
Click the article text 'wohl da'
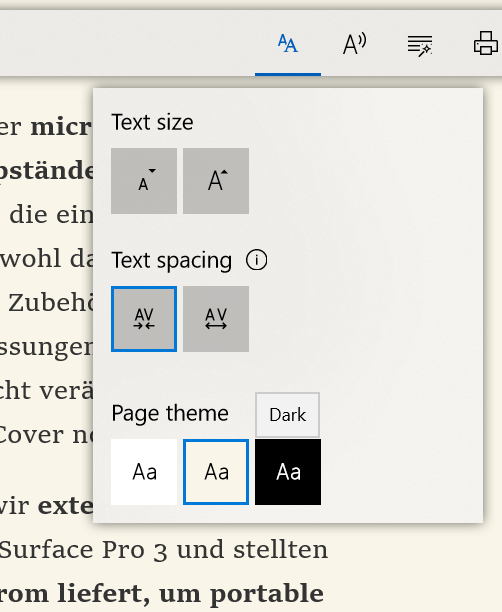tap(46, 258)
